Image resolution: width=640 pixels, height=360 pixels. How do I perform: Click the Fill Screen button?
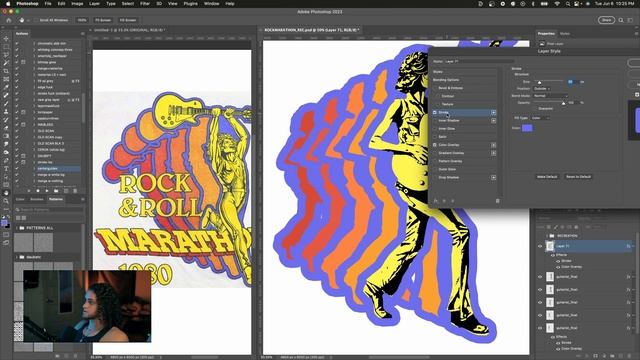(x=128, y=20)
